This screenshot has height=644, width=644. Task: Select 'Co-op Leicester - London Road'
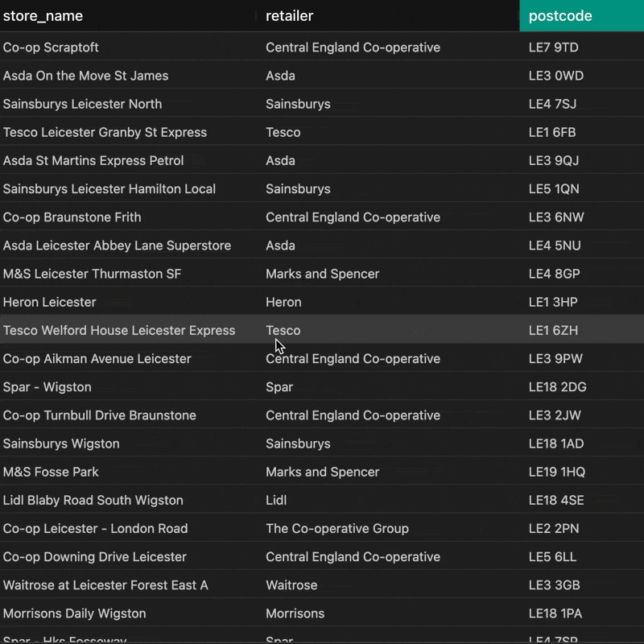coord(95,529)
